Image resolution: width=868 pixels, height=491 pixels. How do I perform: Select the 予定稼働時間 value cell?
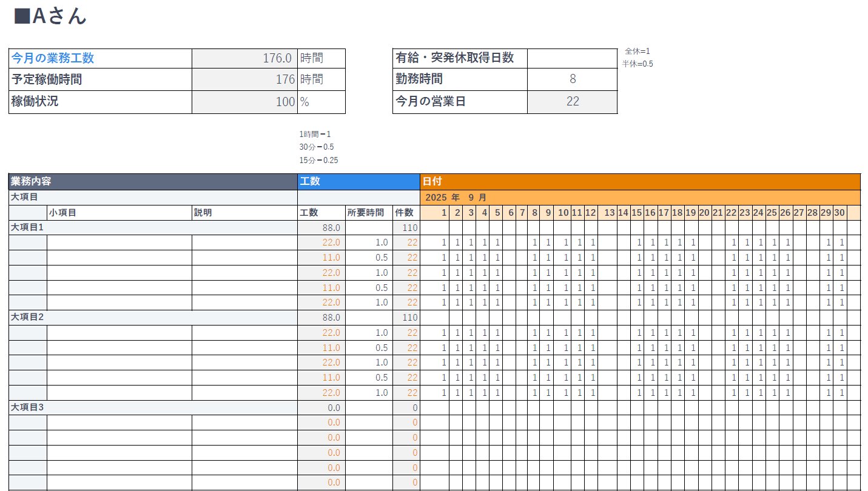(244, 79)
